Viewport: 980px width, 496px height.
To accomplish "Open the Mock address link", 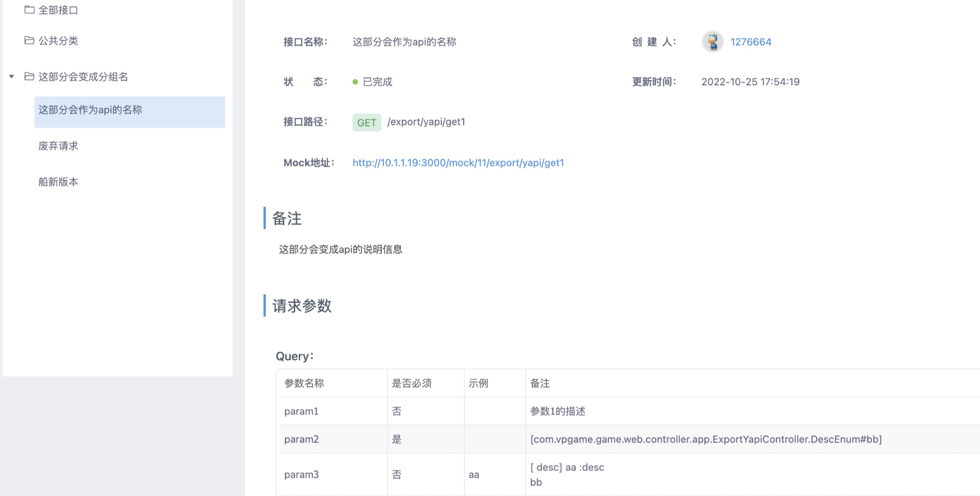I will [458, 163].
